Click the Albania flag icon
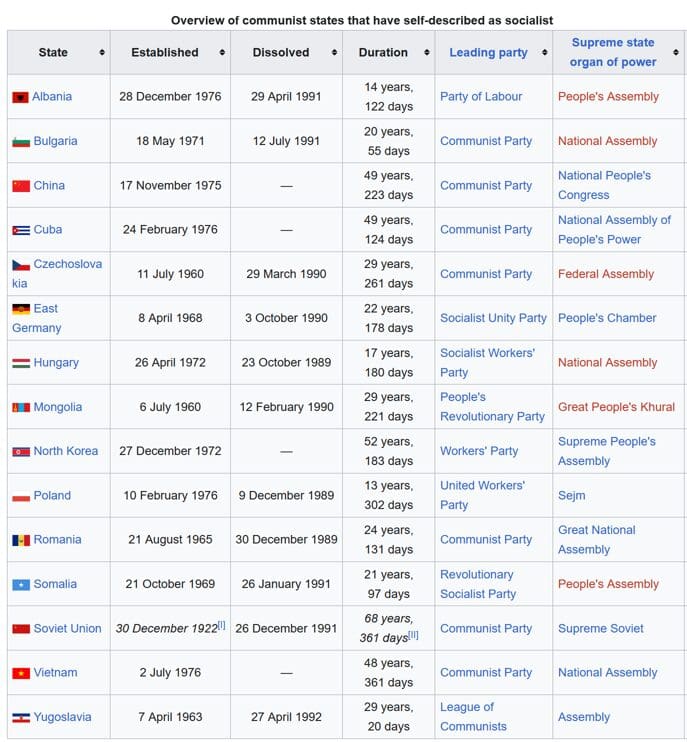Viewport: 687px width, 742px height. [20, 97]
